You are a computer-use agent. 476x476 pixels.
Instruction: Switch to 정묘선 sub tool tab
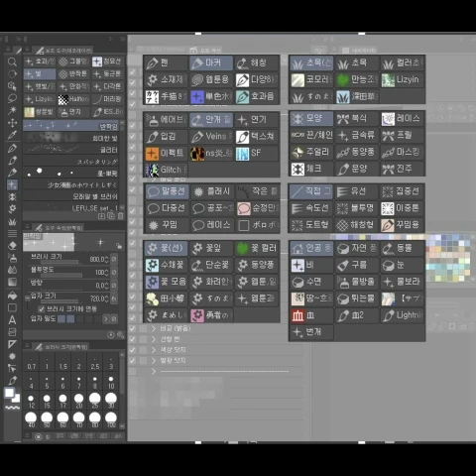coord(108,61)
